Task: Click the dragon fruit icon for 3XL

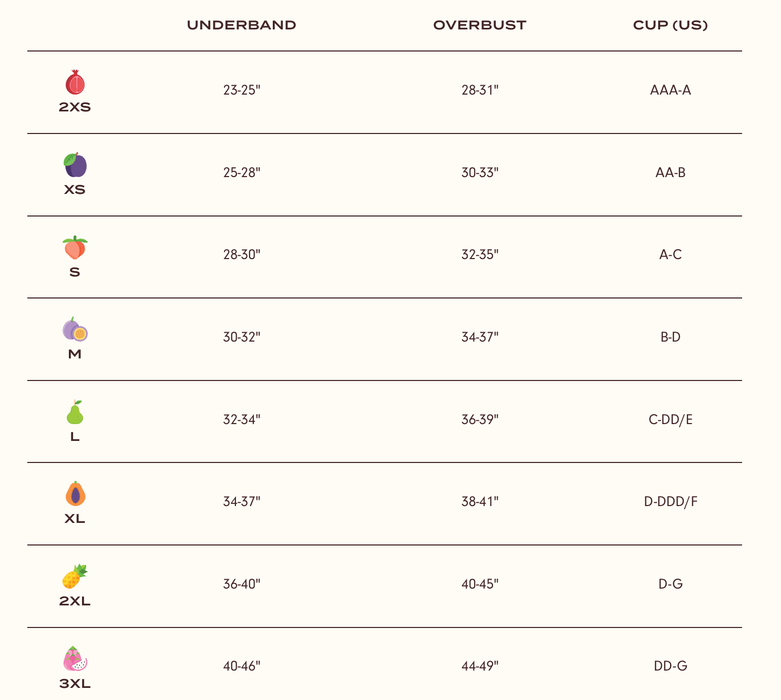Action: [75, 659]
